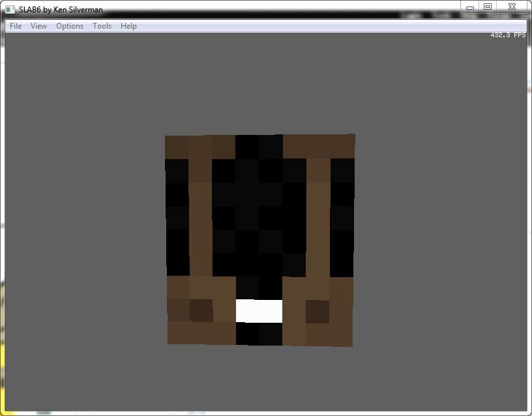Viewport: 532px width, 416px height.
Task: Open the File menu
Action: [x=16, y=26]
